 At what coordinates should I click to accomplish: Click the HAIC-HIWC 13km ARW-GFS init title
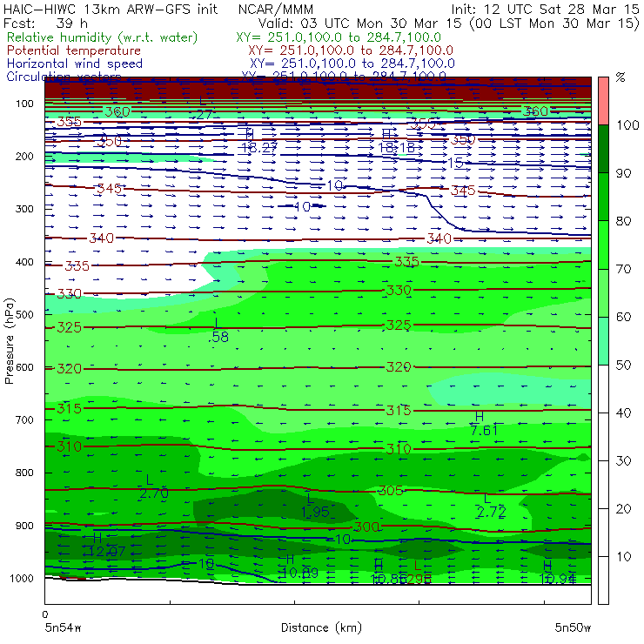111,9
